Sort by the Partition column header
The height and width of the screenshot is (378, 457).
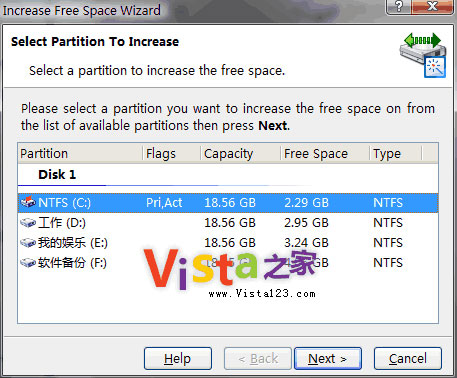(80, 153)
